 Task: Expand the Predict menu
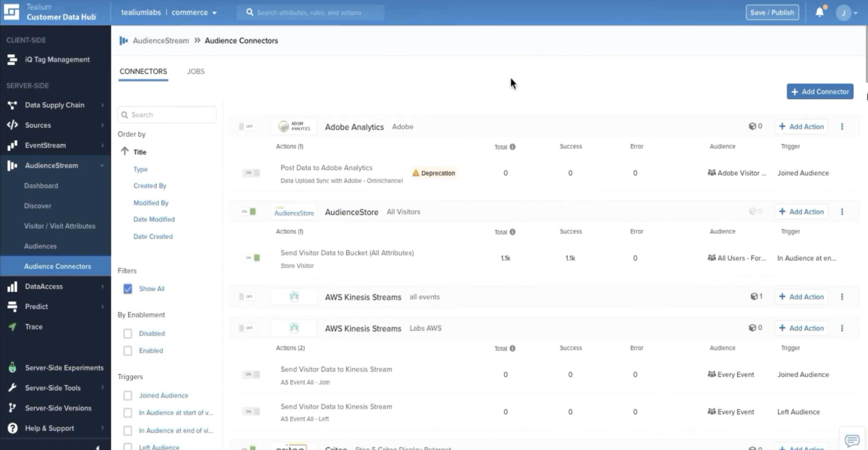[102, 307]
